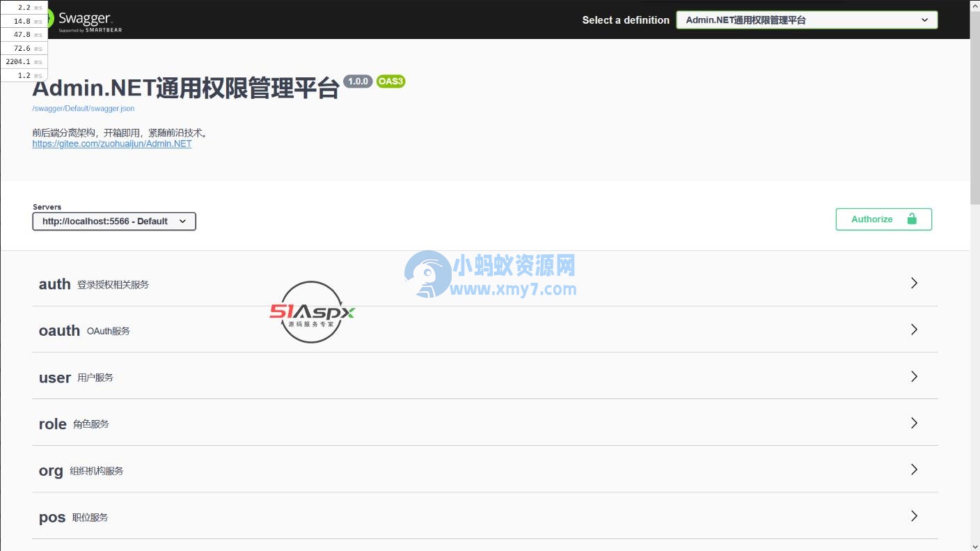This screenshot has height=551, width=980.
Task: Open the gitee.com zuohuaijun Admin.NET link
Action: coord(112,144)
